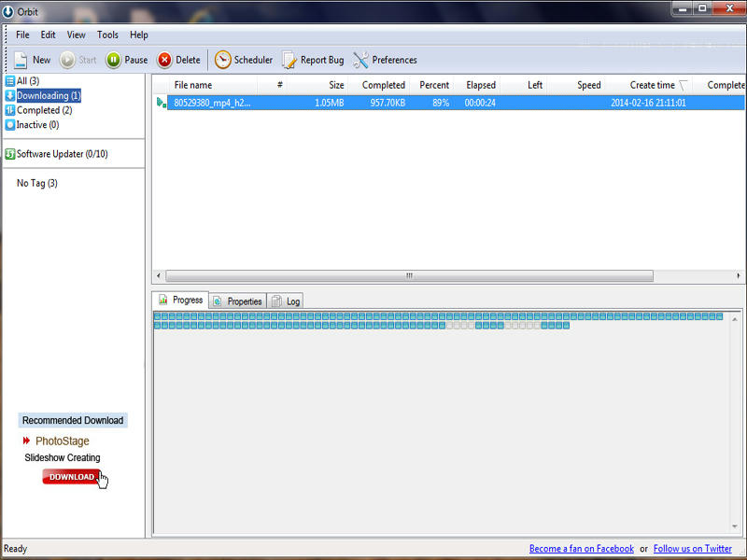
Task: Open the PhotoStage recommended link
Action: click(x=63, y=441)
